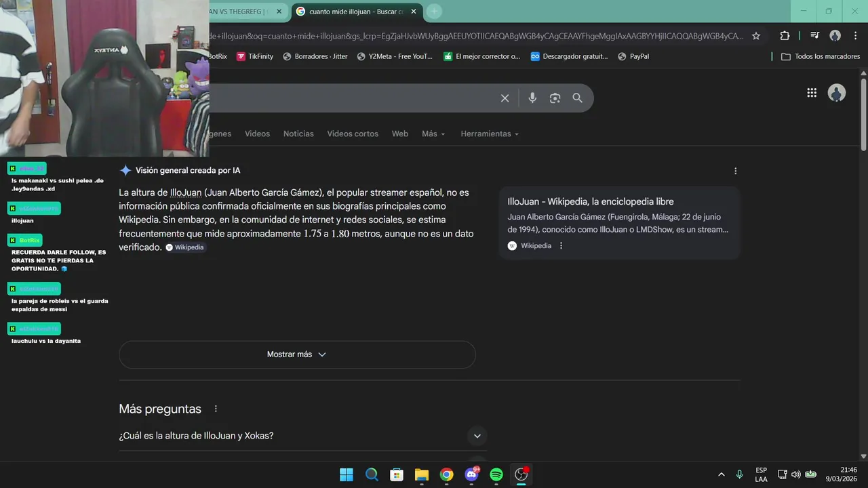Viewport: 868px width, 488px height.
Task: Open the PayPal bookmark
Action: coord(633,56)
